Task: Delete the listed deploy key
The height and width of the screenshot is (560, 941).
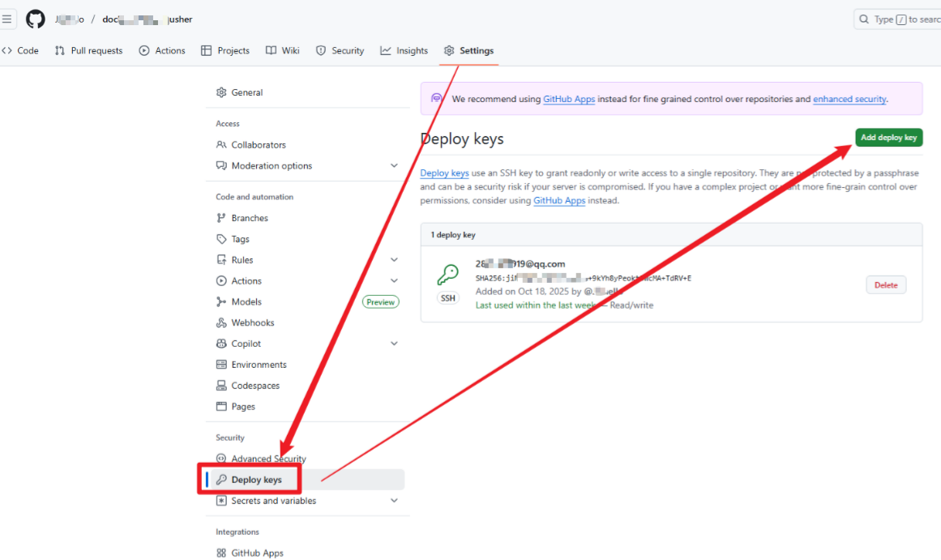Action: pos(886,285)
